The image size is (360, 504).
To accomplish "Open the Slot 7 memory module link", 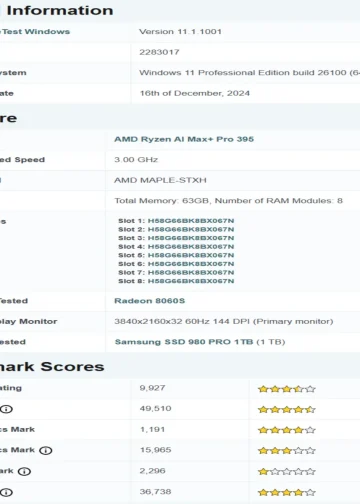I will point(191,273).
